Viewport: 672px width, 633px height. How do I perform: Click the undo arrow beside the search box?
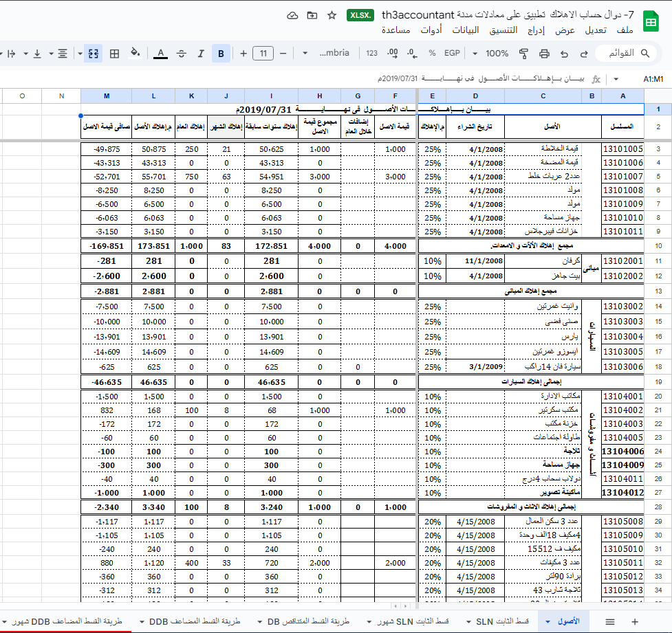[584, 54]
